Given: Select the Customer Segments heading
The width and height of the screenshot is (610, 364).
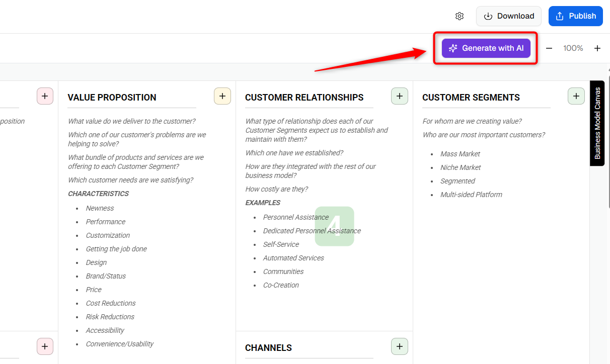Looking at the screenshot, I should pyautogui.click(x=471, y=98).
